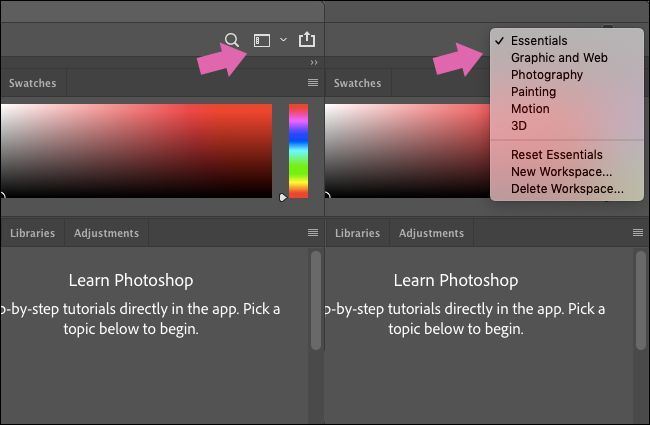Click Reset Essentials in the menu
The image size is (650, 425).
[556, 155]
